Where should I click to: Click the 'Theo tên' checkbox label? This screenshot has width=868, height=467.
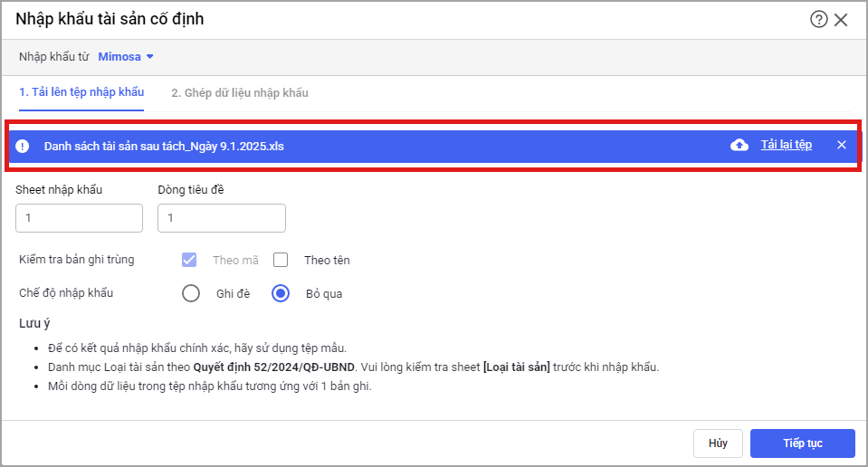tap(327, 261)
